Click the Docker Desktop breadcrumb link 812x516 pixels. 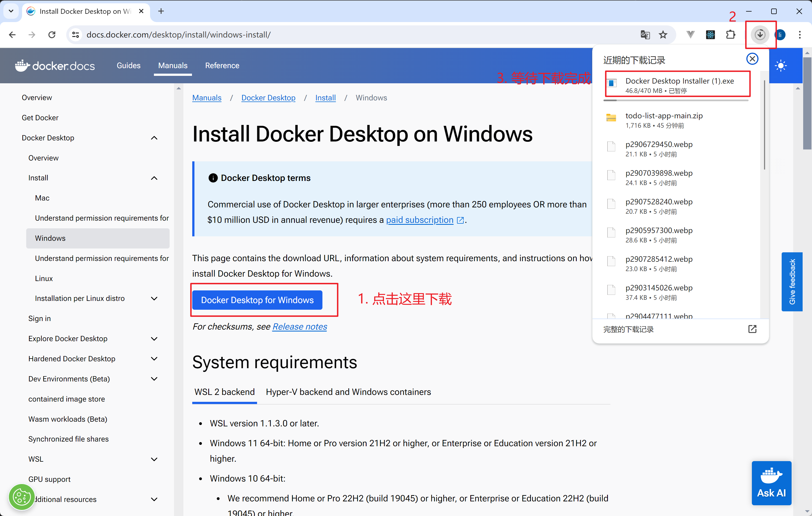tap(268, 97)
